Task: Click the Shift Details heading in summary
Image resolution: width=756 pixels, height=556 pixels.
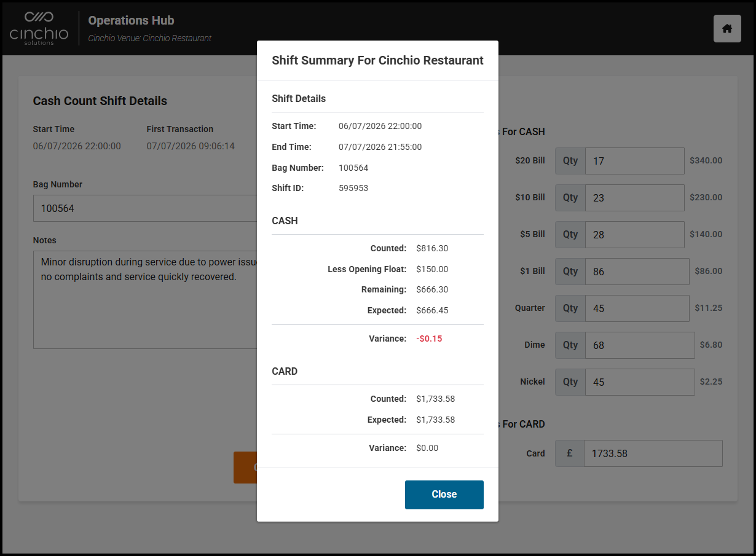Action: pos(299,98)
